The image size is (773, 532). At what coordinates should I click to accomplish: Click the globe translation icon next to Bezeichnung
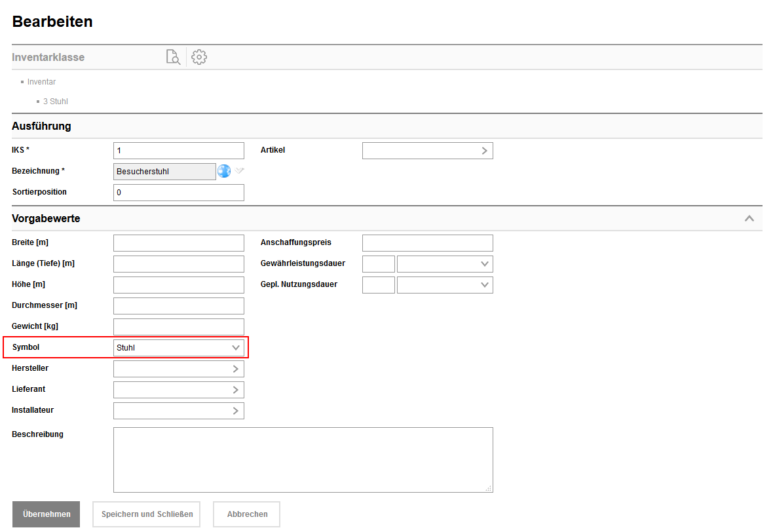[x=224, y=171]
